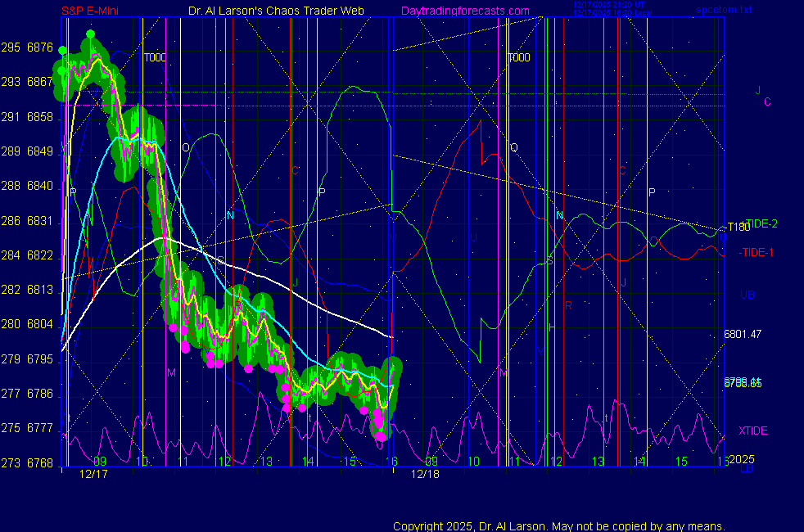This screenshot has width=804, height=532.
Task: Select the -TIDE-1 legend label
Action: pyautogui.click(x=756, y=252)
